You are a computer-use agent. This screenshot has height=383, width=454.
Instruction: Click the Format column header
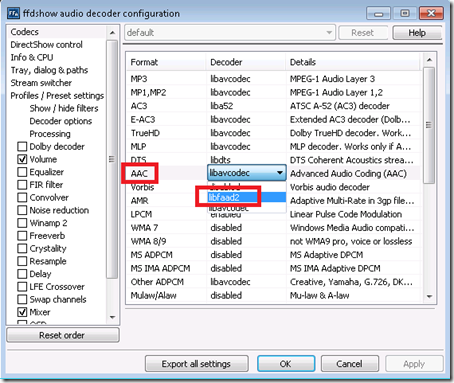pyautogui.click(x=166, y=62)
